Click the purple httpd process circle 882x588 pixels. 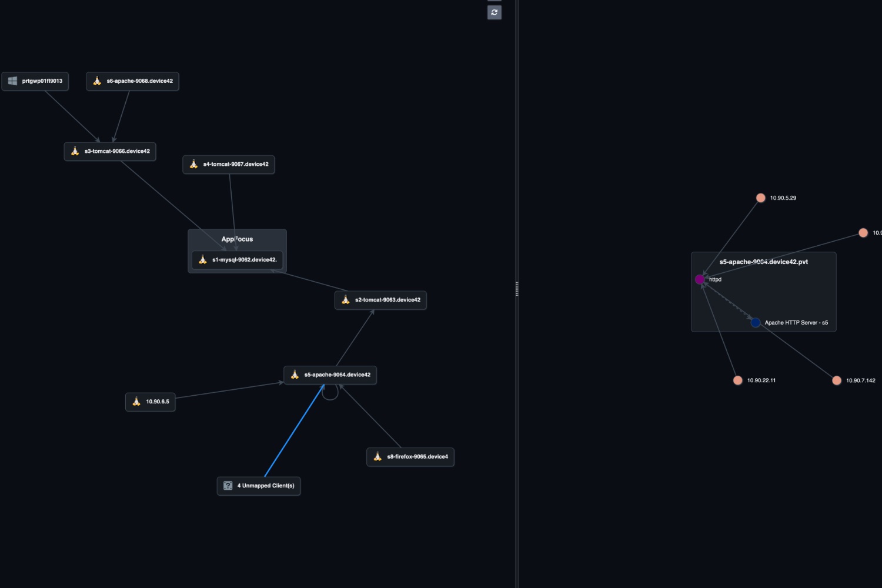(700, 279)
